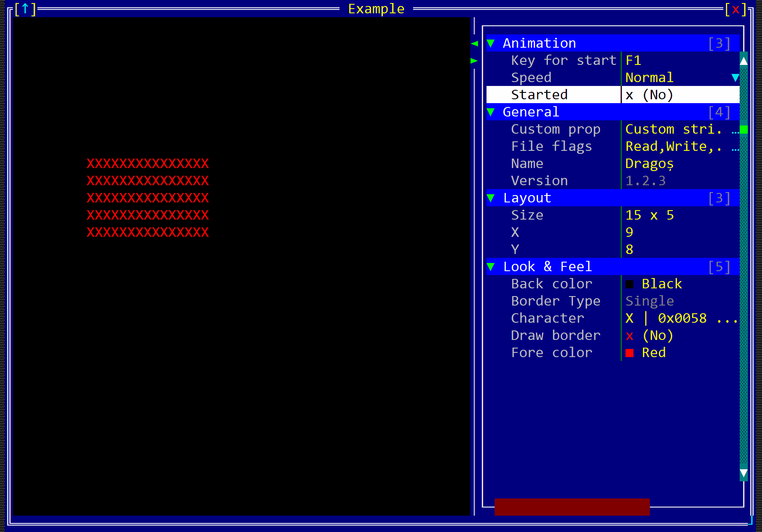The width and height of the screenshot is (762, 532).
Task: Collapse the Layout category triangle
Action: (x=491, y=198)
